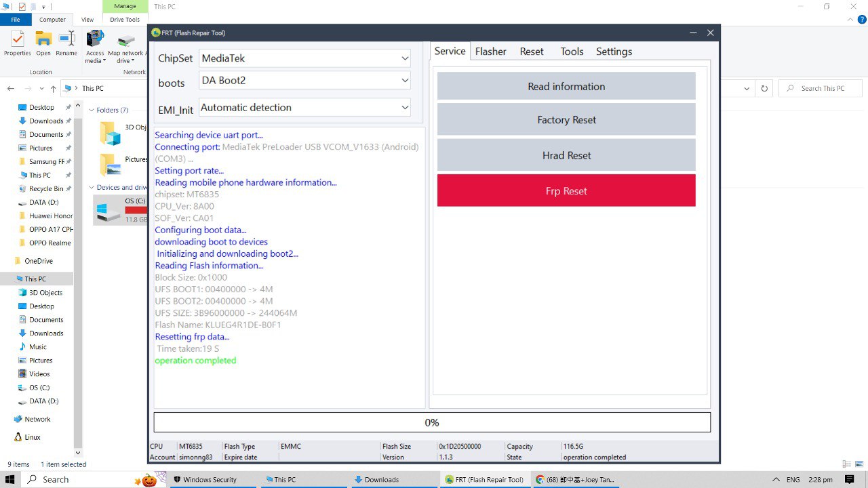868x488 pixels.
Task: Switch to the Service tab
Action: click(450, 52)
